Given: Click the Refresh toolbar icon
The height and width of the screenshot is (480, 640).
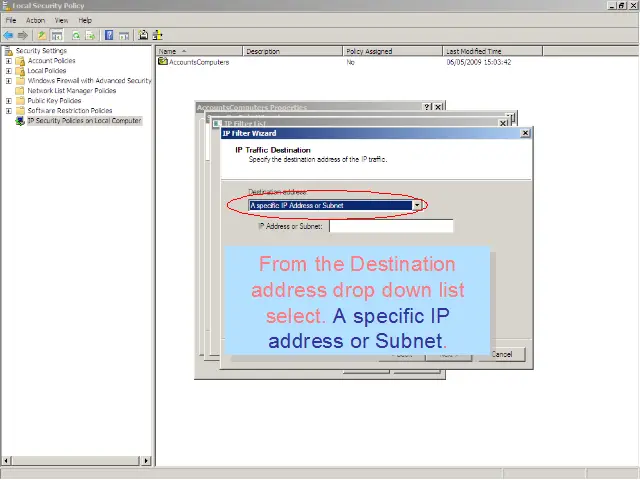Looking at the screenshot, I should click(x=75, y=35).
